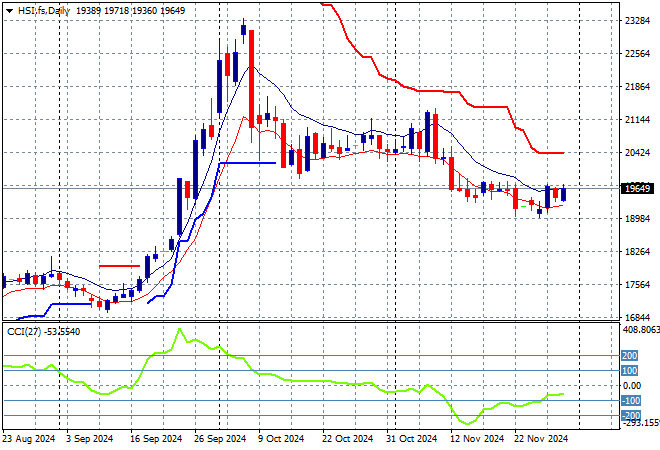
Task: Click the highest peak of the green CCI line
Action: click(x=180, y=329)
